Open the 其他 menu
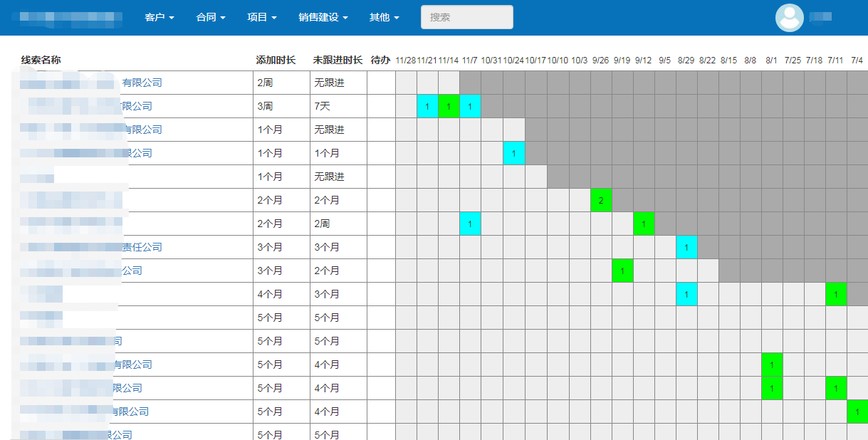 (385, 17)
